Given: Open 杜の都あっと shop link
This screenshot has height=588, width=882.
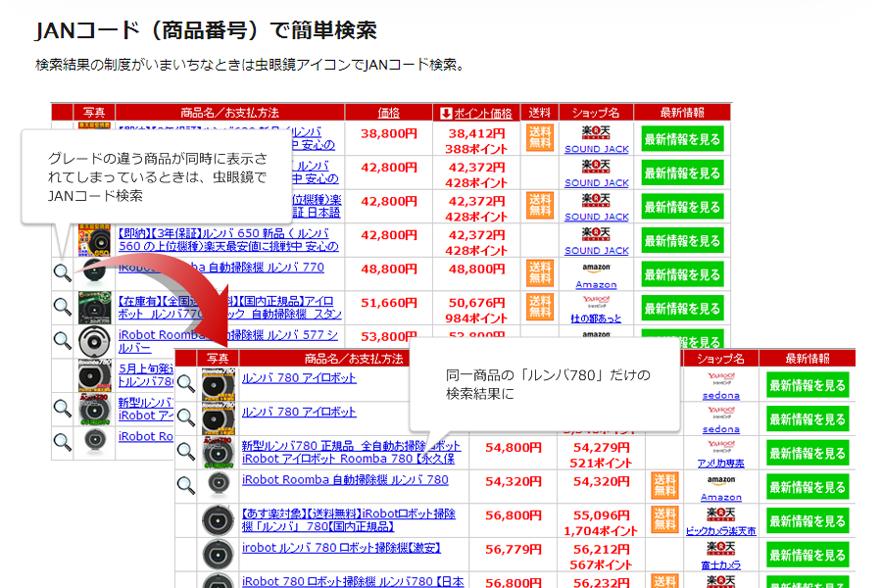Looking at the screenshot, I should (596, 318).
